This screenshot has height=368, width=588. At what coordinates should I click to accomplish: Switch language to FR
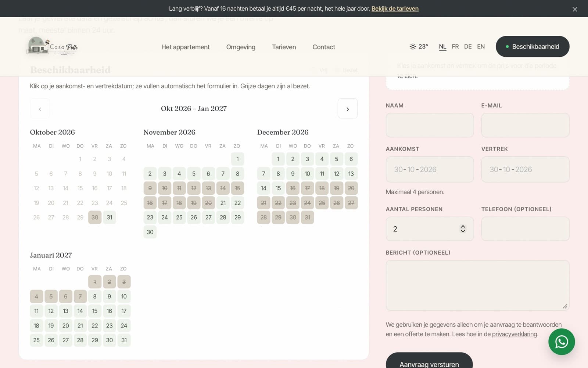coord(455,46)
